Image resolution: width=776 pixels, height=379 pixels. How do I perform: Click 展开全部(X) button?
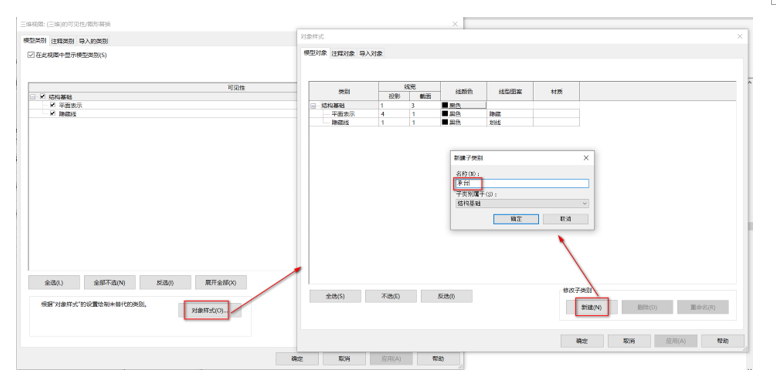tap(221, 283)
